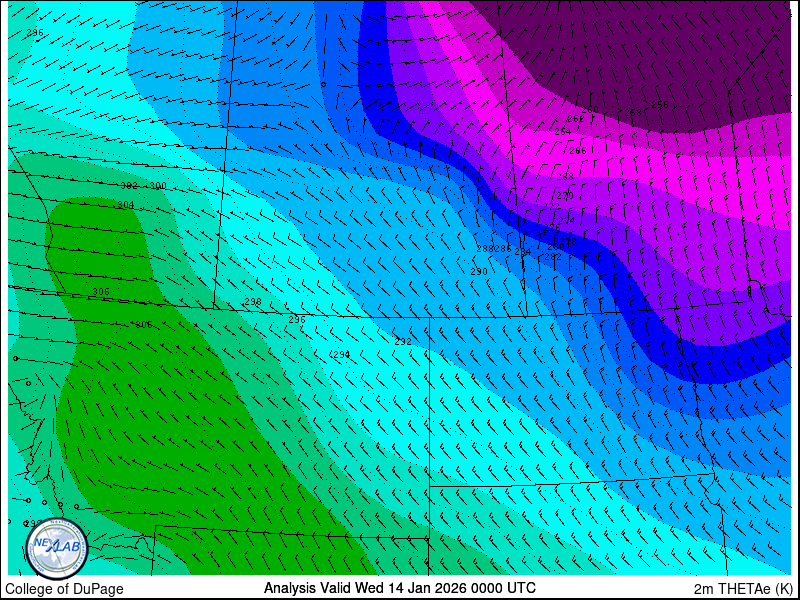Click the 262 contour label
This screenshot has height=600, width=800.
[x=576, y=118]
